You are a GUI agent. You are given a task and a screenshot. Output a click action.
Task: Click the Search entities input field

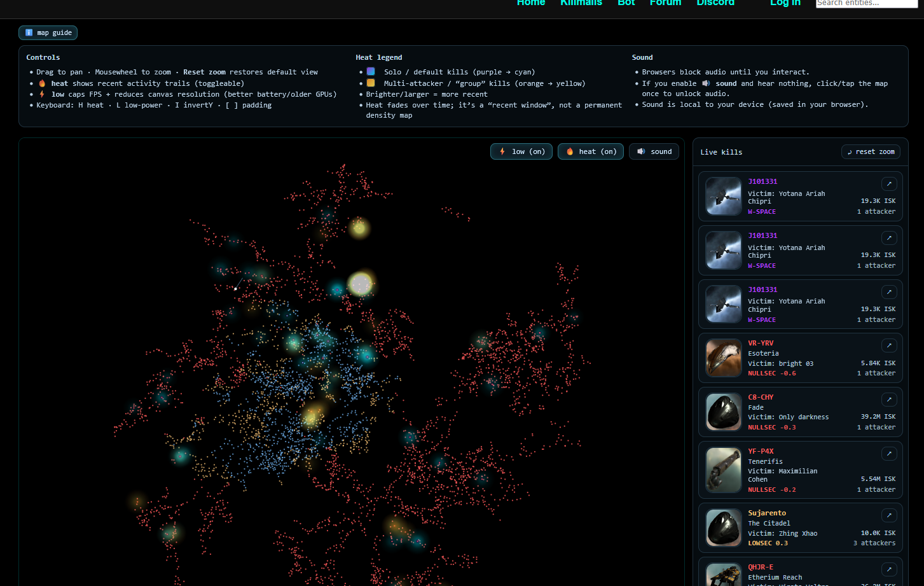click(866, 3)
